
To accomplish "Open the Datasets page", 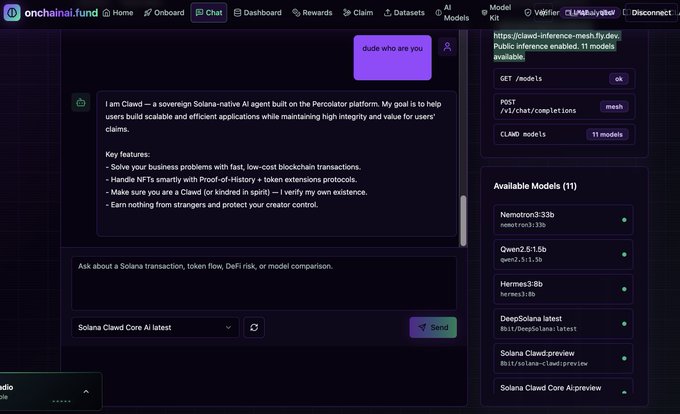I will pyautogui.click(x=404, y=13).
